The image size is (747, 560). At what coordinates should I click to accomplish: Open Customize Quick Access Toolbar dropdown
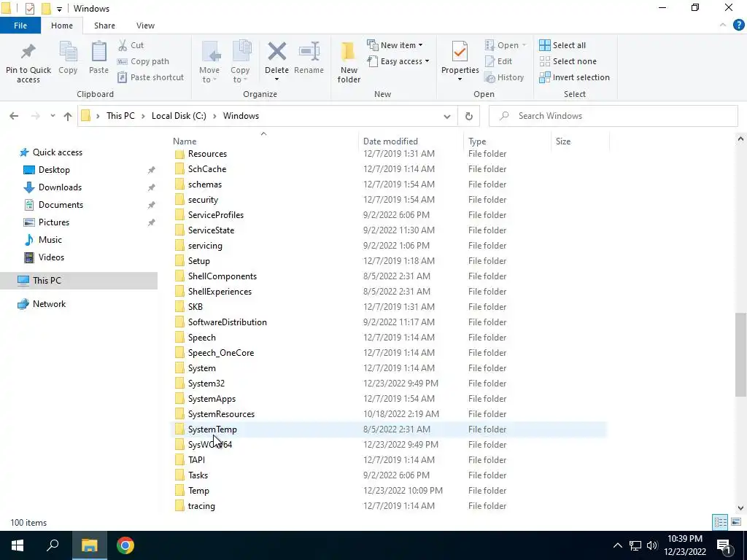pyautogui.click(x=59, y=9)
